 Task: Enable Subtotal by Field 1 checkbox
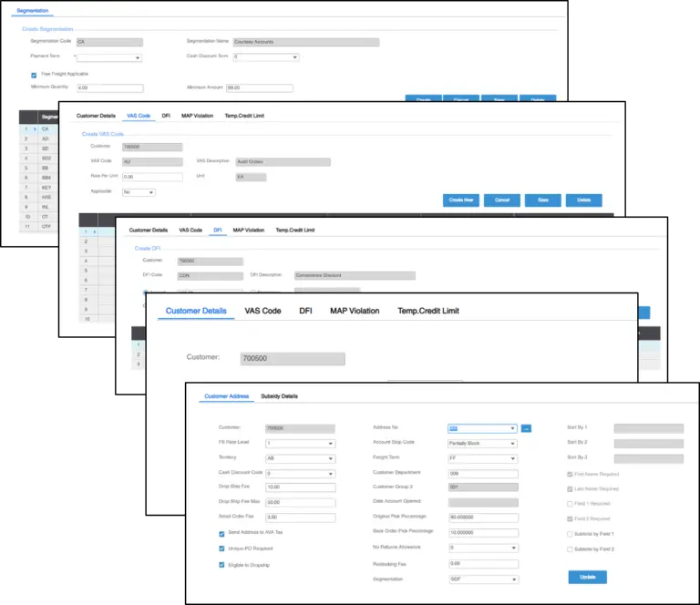point(571,533)
